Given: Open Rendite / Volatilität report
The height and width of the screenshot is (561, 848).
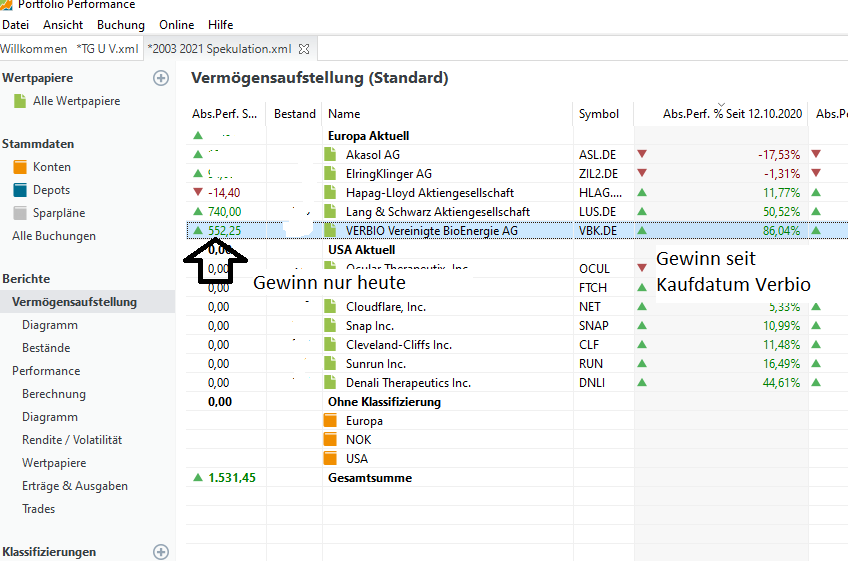Looking at the screenshot, I should pos(72,440).
